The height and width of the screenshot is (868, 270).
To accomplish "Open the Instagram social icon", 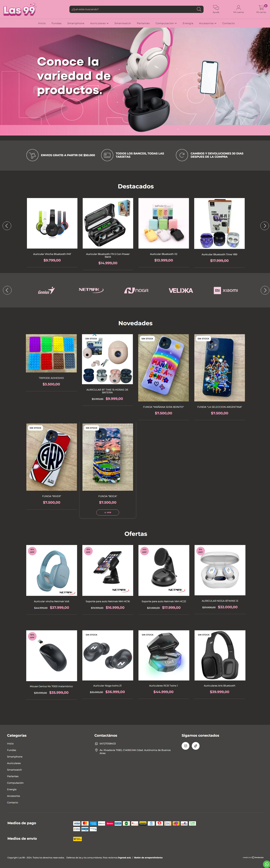I will click(x=185, y=746).
